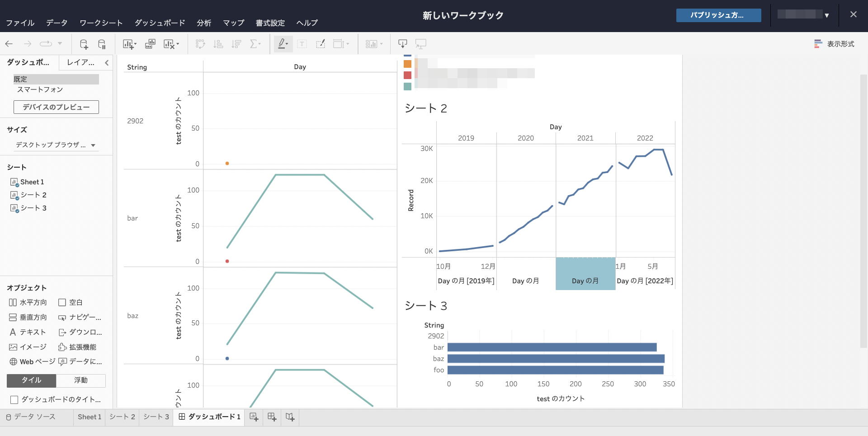Open the ファイル menu
This screenshot has width=868, height=436.
pyautogui.click(x=20, y=23)
